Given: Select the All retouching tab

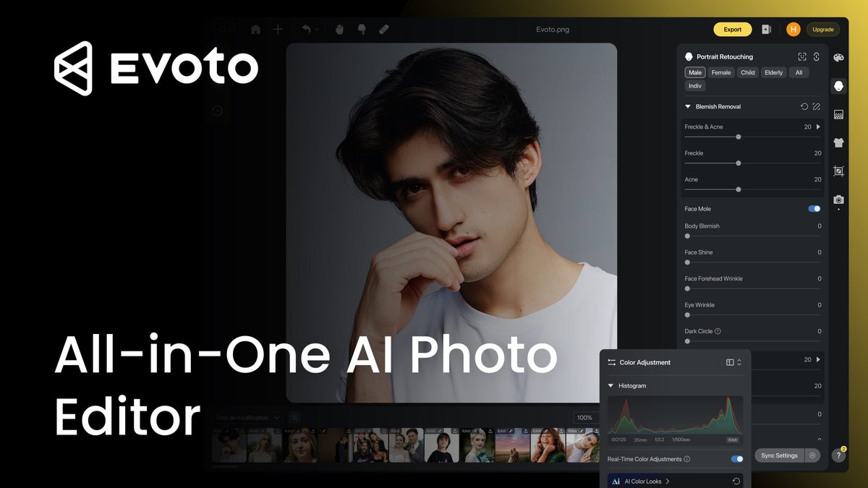Looking at the screenshot, I should (x=799, y=72).
